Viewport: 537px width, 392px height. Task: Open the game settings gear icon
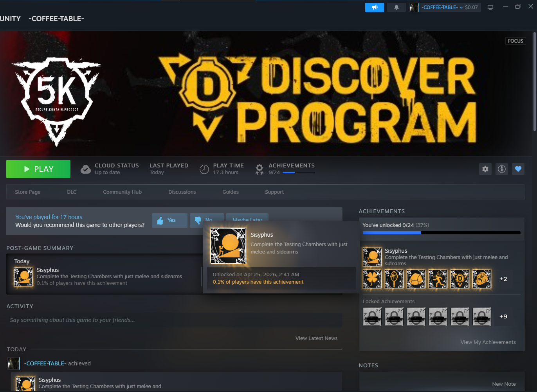pos(485,169)
